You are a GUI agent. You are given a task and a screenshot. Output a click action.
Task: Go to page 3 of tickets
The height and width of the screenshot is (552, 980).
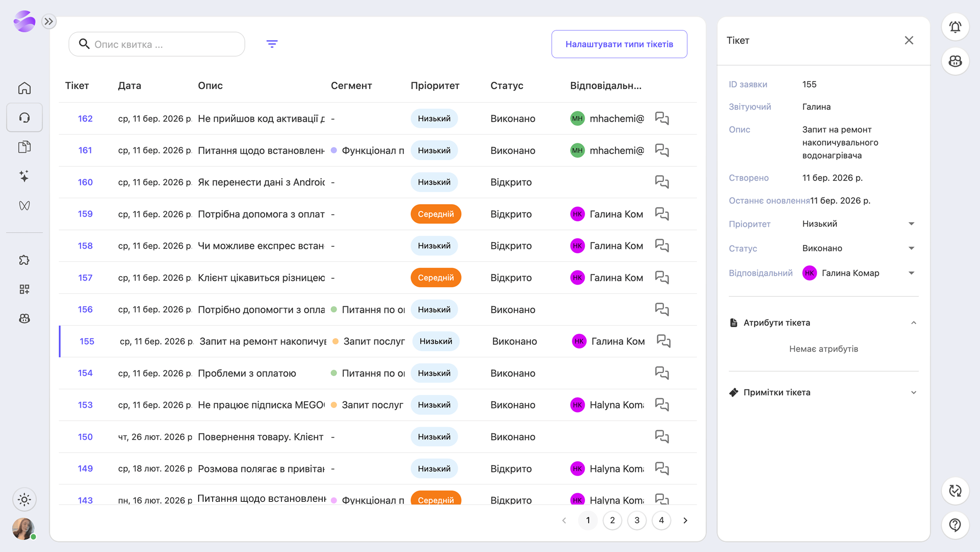(637, 520)
